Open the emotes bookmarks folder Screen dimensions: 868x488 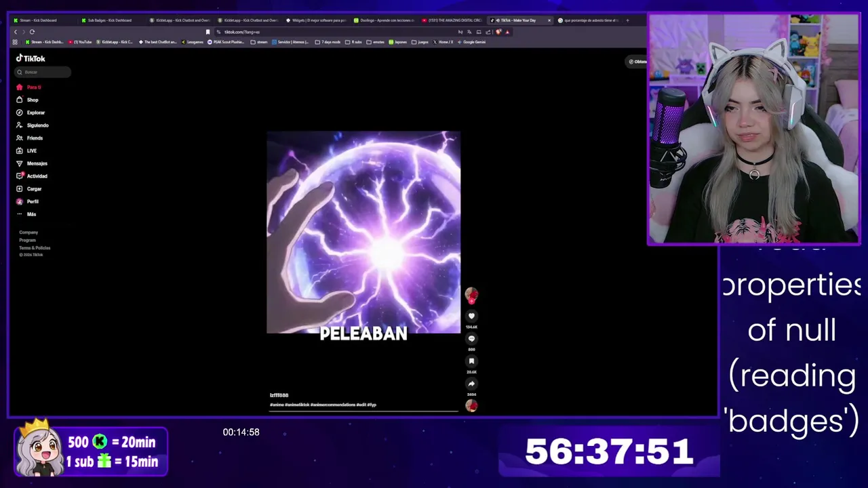[376, 42]
